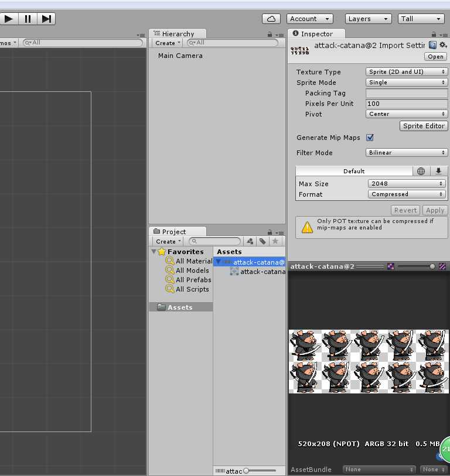Select the Standalone platform download-arrow tab

[438, 171]
